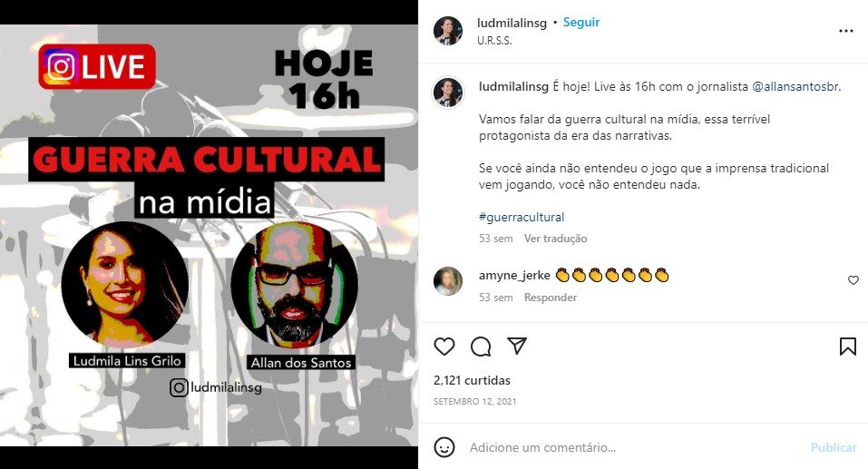Click Ver tradução to translate caption
Viewport: 868px width, 469px height.
click(555, 239)
